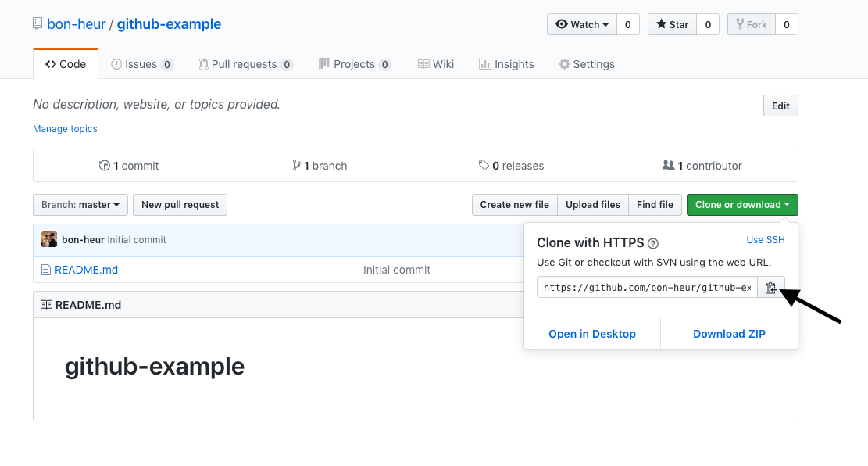Open the Settings tab
868x466 pixels.
pyautogui.click(x=587, y=63)
